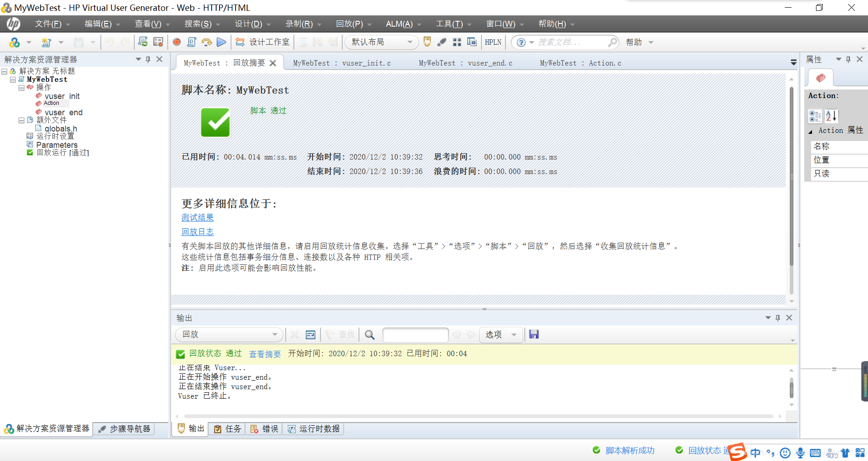Save output with the floppy disk icon

534,334
